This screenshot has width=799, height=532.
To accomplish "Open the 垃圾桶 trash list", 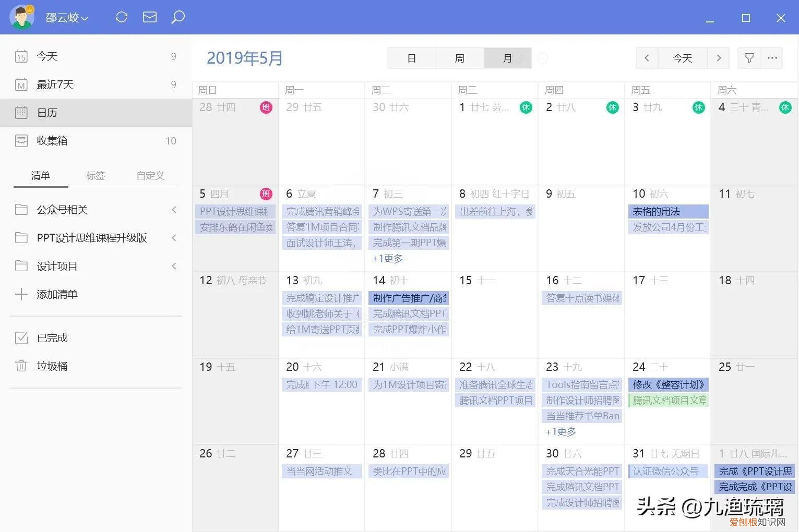I will [52, 366].
